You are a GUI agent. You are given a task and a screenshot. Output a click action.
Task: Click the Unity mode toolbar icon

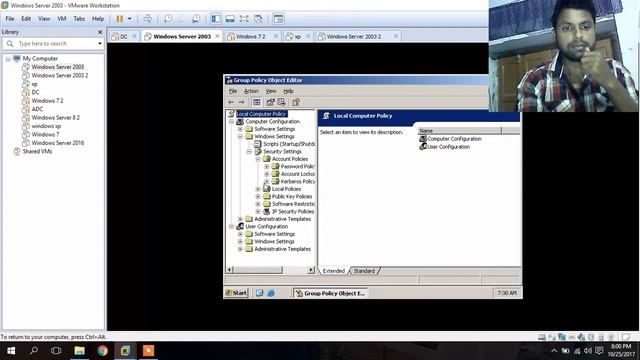point(258,19)
